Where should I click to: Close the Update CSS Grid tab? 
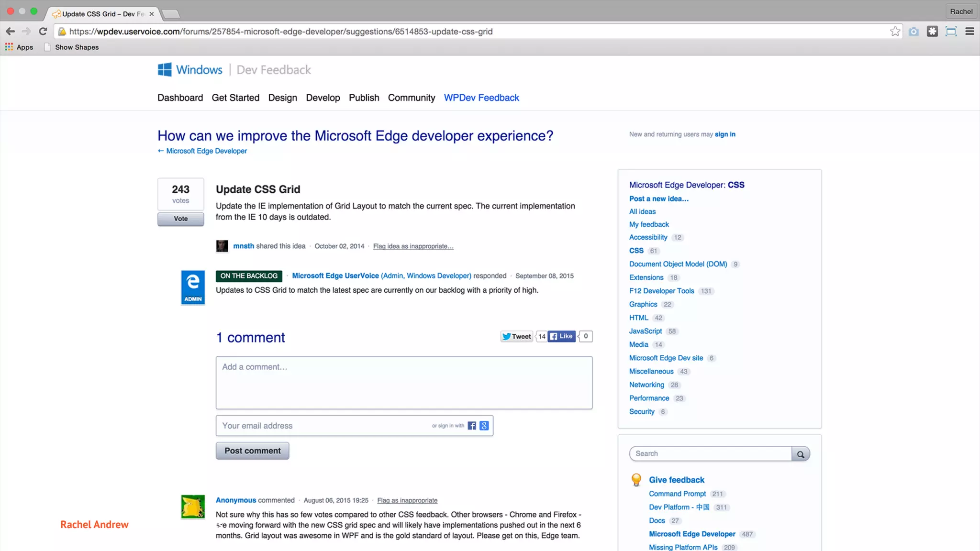(x=152, y=14)
